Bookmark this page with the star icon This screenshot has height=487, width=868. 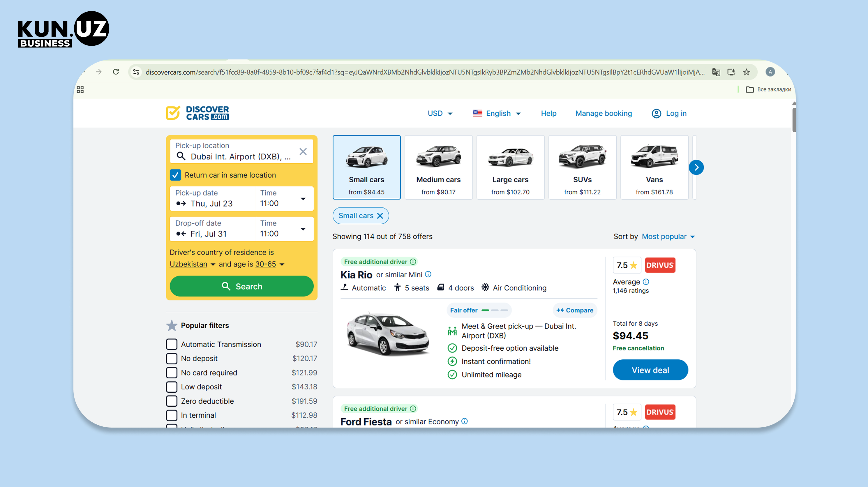pyautogui.click(x=746, y=72)
